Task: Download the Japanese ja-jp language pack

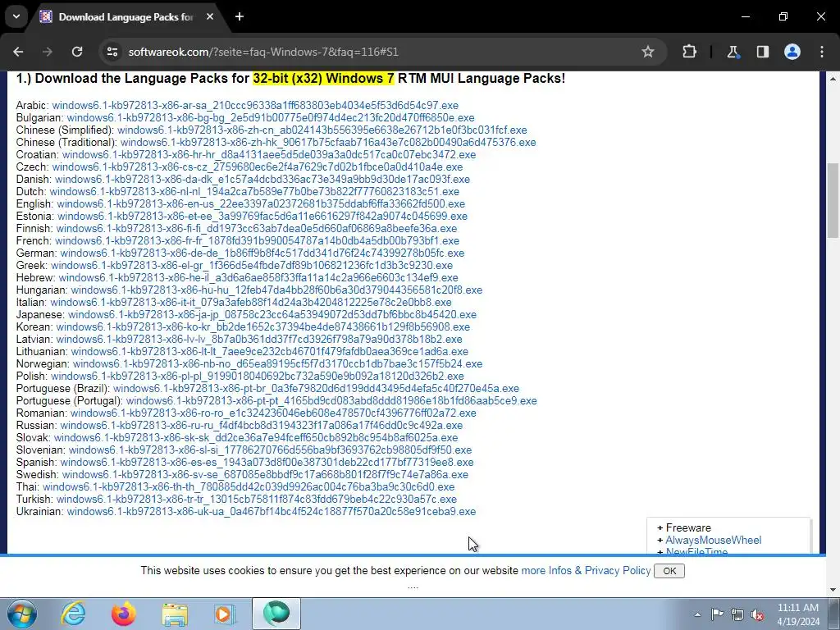Action: tap(272, 315)
